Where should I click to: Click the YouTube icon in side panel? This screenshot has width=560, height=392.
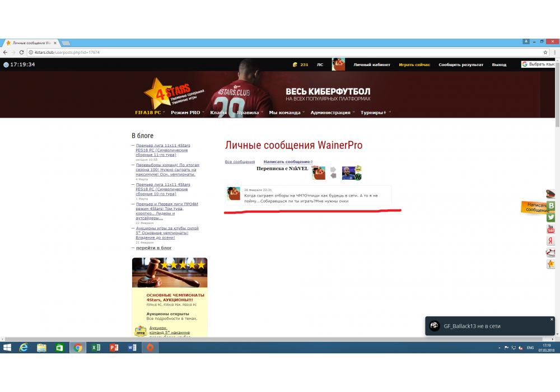point(551,229)
